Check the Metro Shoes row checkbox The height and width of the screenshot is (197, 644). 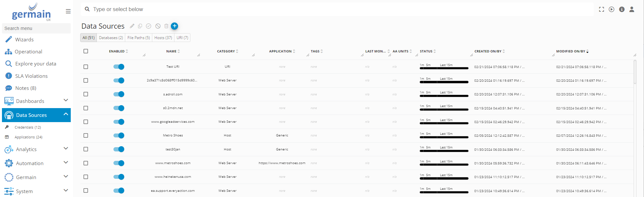point(86,135)
